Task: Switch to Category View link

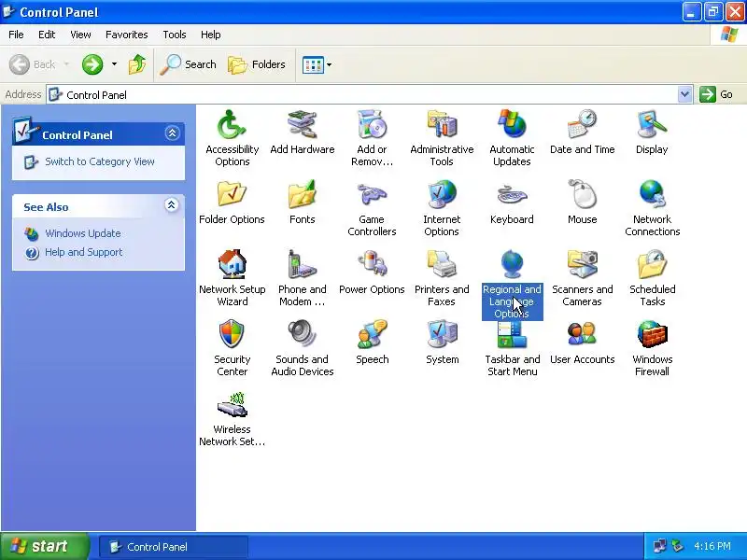Action: [100, 161]
